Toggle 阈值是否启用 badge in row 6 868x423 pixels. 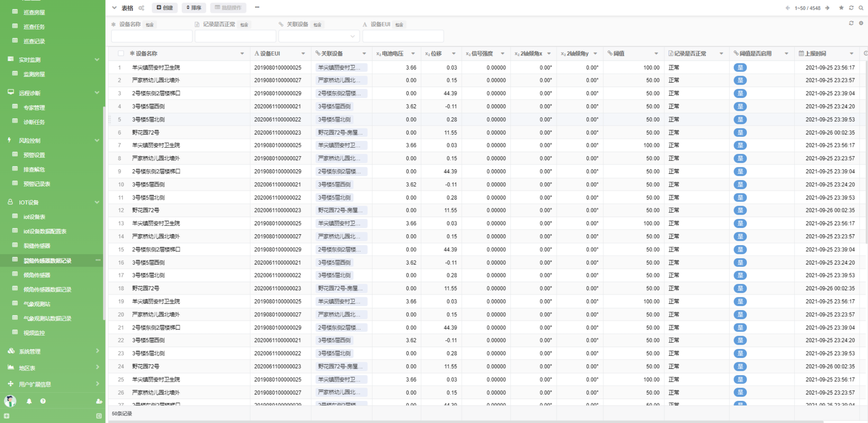tap(740, 132)
